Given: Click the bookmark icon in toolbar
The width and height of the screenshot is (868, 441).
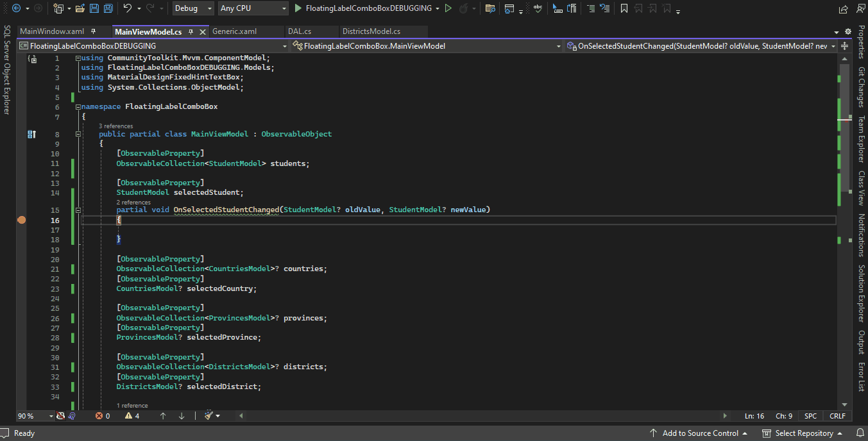Looking at the screenshot, I should click(x=624, y=8).
